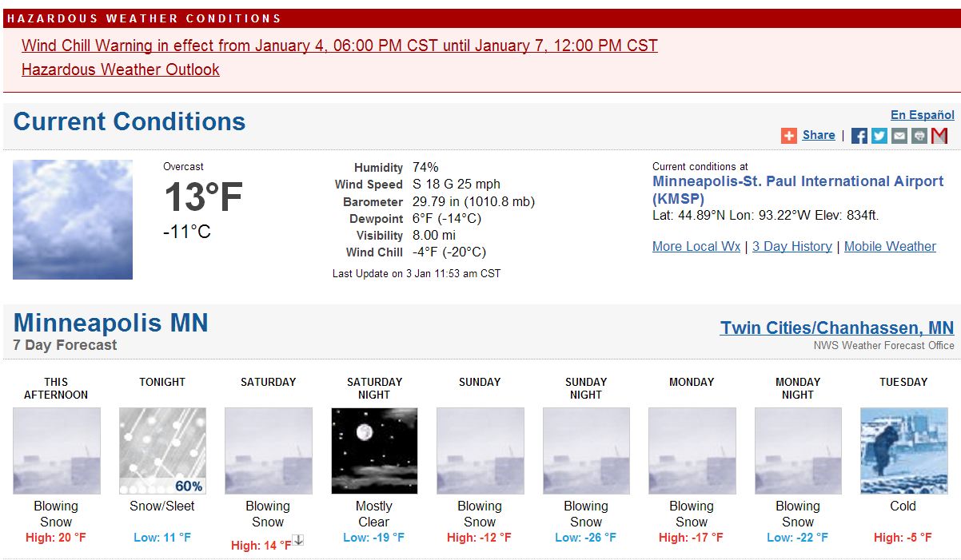This screenshot has width=961, height=560.
Task: Click the This Afternoon Blowing Snow image
Action: point(57,451)
